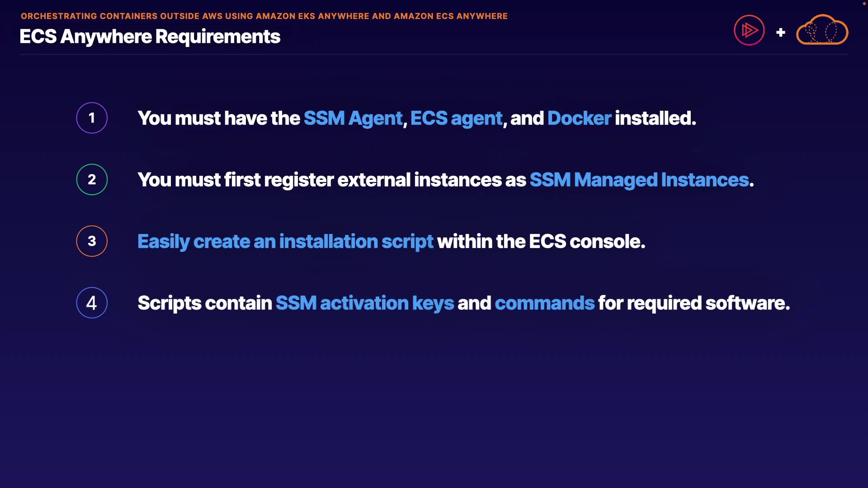Click 'Easily create an installation script' text
This screenshot has width=868, height=488.
tap(285, 241)
